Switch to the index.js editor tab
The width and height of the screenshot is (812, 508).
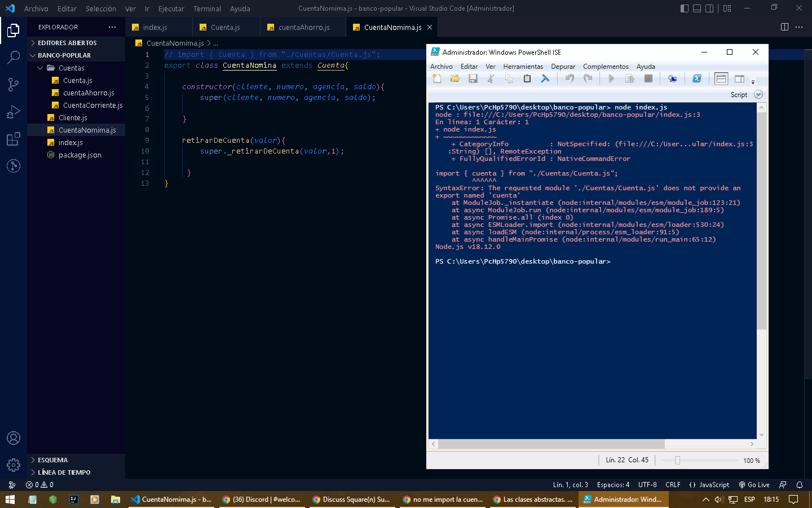pyautogui.click(x=158, y=27)
